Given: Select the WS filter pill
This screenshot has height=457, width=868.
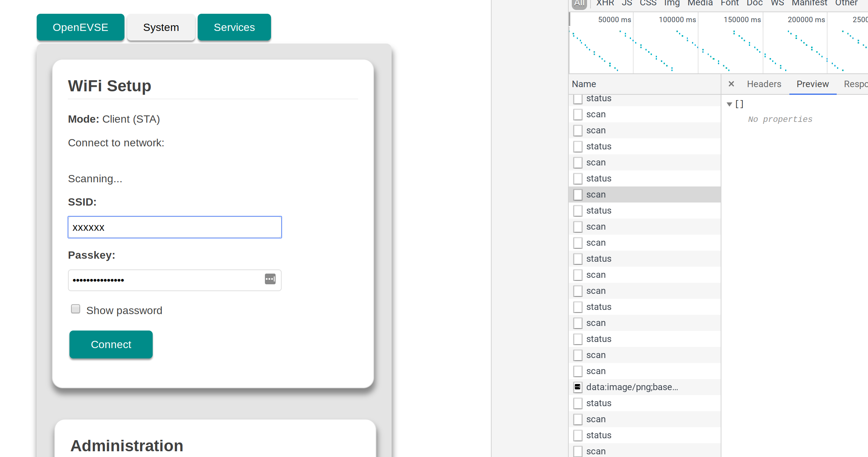Looking at the screenshot, I should click(777, 3).
